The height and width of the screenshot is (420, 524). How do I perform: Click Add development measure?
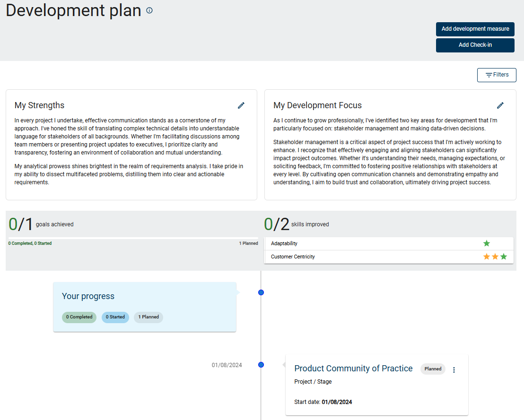click(x=475, y=29)
